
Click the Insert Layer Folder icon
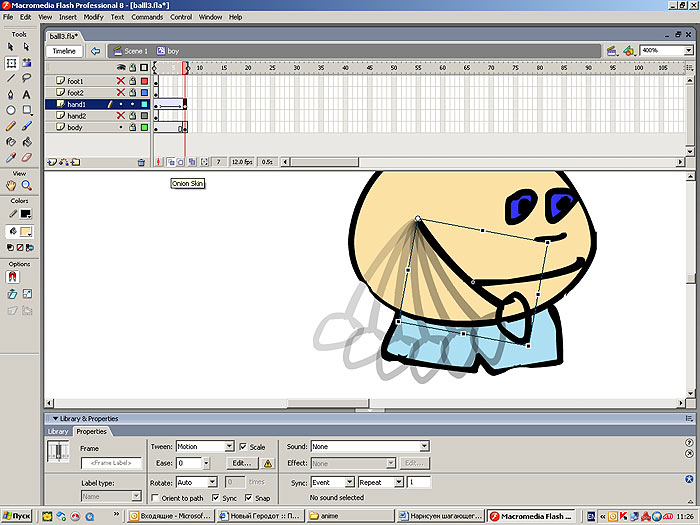76,162
